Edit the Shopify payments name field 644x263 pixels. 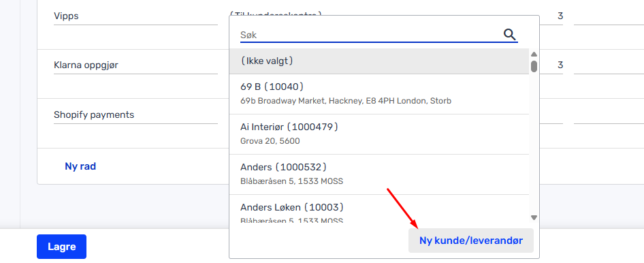click(x=135, y=114)
